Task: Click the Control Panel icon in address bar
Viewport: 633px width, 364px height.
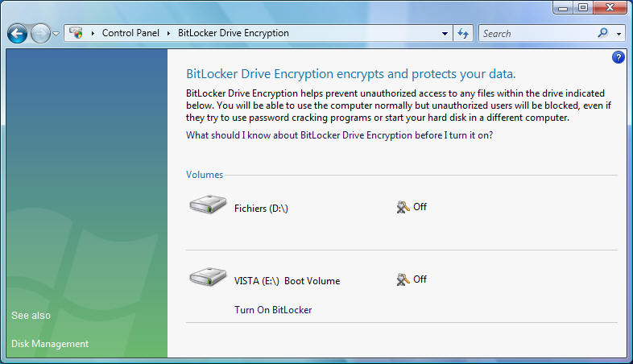Action: (77, 34)
